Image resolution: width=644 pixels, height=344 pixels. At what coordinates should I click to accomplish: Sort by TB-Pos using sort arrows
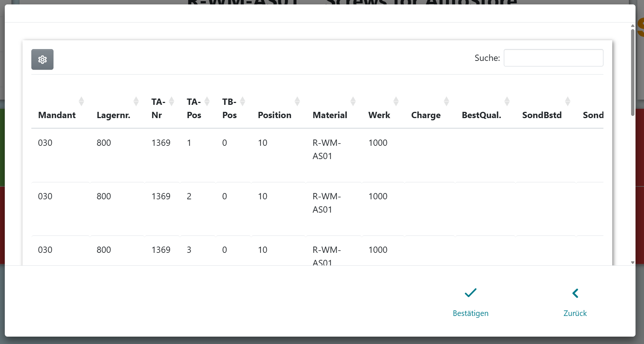pyautogui.click(x=242, y=102)
